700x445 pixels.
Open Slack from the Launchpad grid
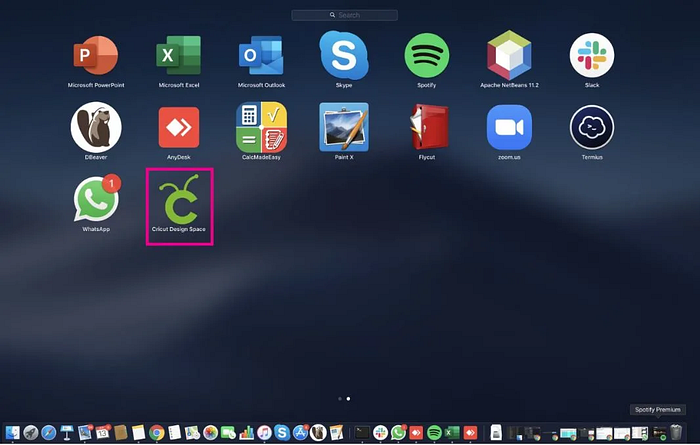point(592,55)
